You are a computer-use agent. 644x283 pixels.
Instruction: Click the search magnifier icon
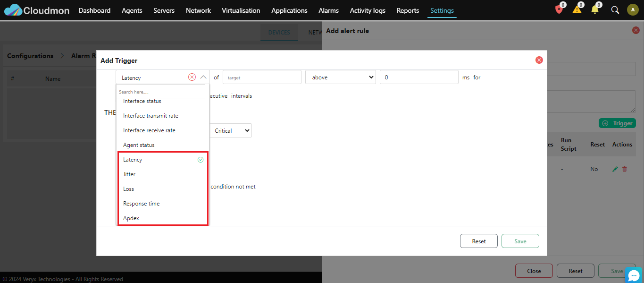click(x=615, y=10)
